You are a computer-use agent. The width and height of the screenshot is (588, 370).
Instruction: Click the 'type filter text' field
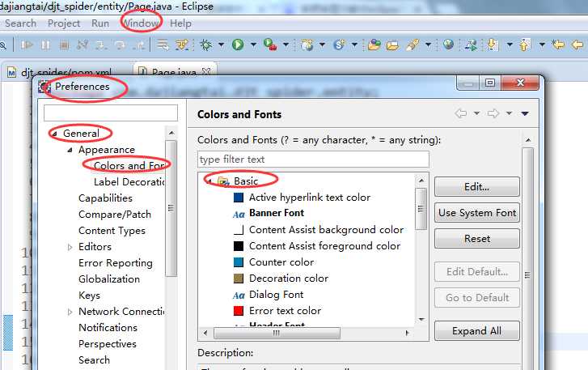(313, 159)
